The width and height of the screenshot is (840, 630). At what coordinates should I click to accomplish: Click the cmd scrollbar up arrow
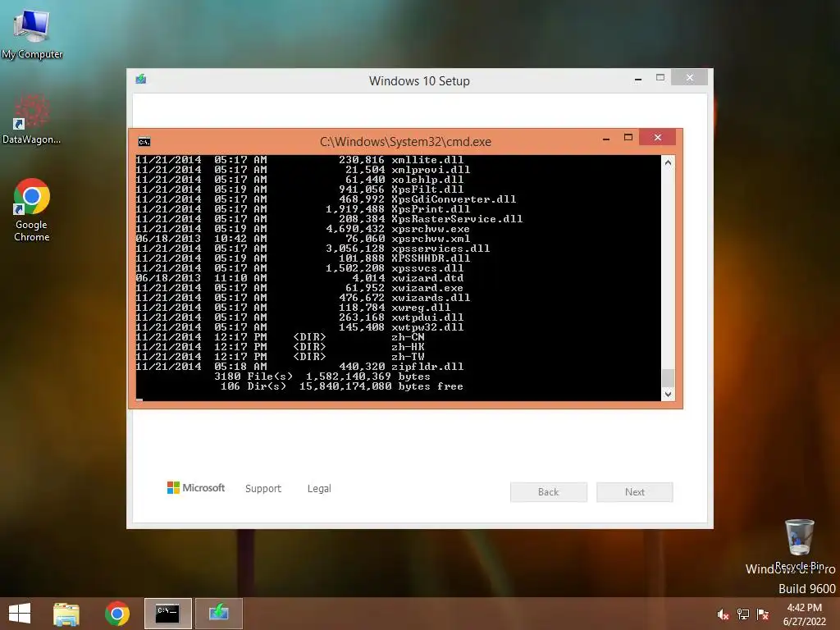point(668,162)
